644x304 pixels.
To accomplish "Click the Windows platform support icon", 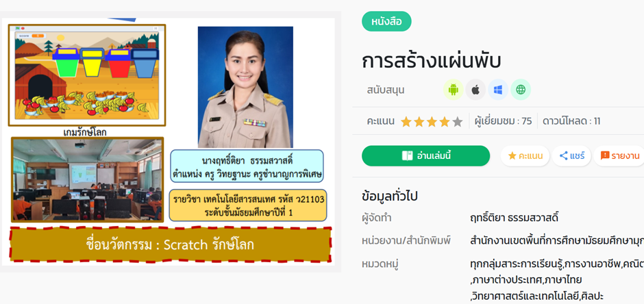I will pos(498,90).
